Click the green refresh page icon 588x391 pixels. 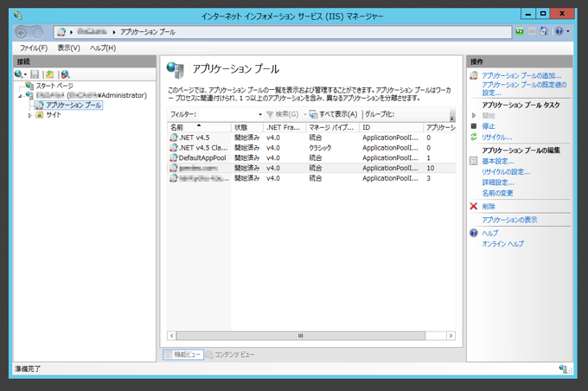(x=520, y=31)
